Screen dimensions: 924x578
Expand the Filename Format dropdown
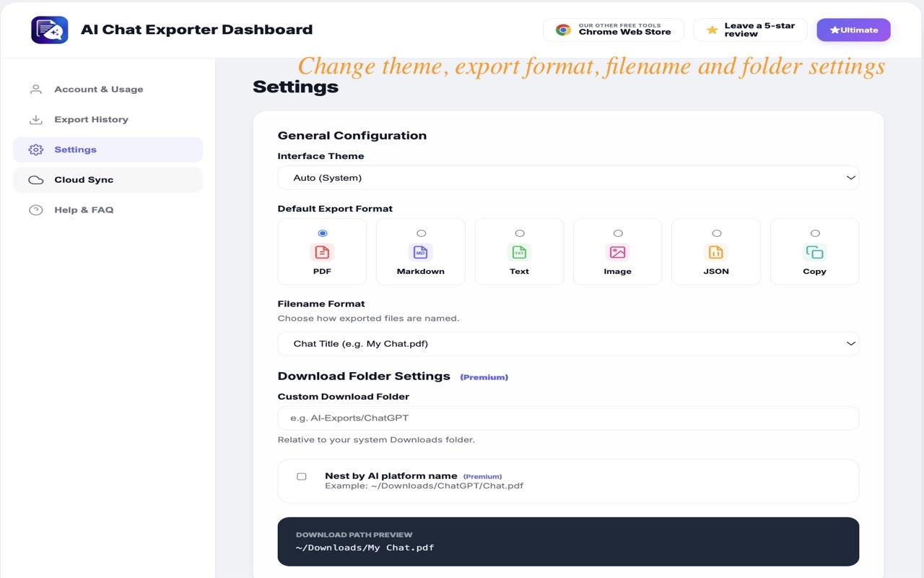click(x=568, y=344)
